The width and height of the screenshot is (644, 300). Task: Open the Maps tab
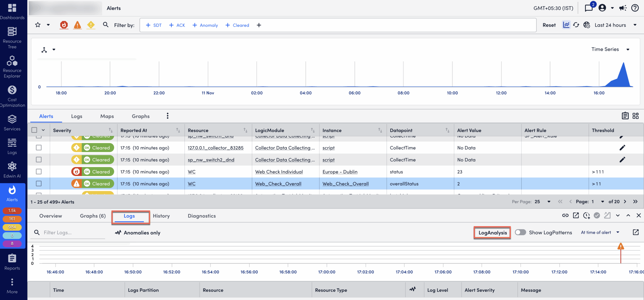pos(107,116)
